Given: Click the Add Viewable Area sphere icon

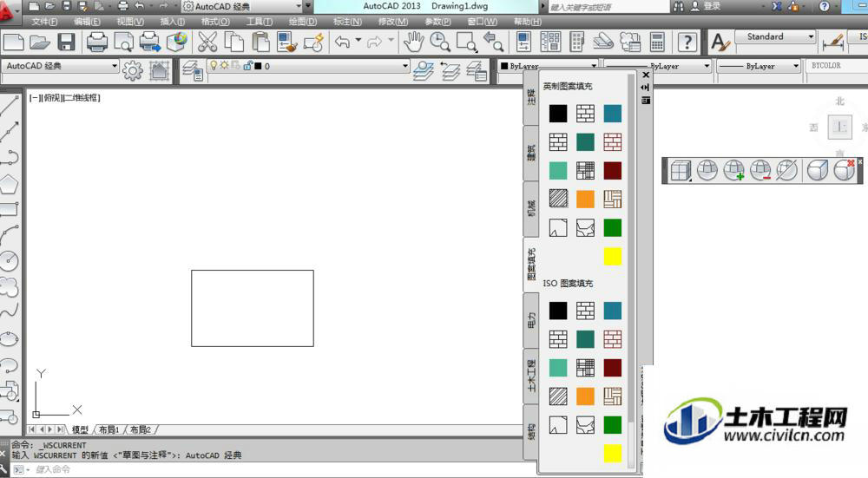Looking at the screenshot, I should (x=734, y=170).
